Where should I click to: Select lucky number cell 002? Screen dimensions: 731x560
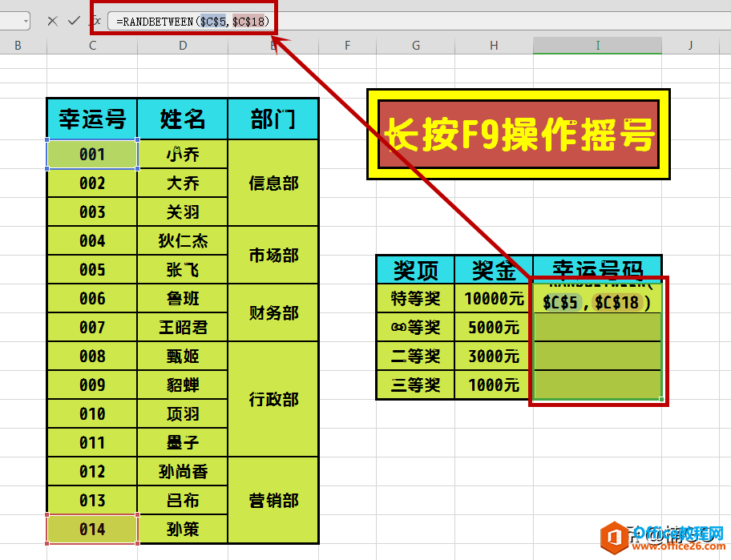[x=92, y=183]
